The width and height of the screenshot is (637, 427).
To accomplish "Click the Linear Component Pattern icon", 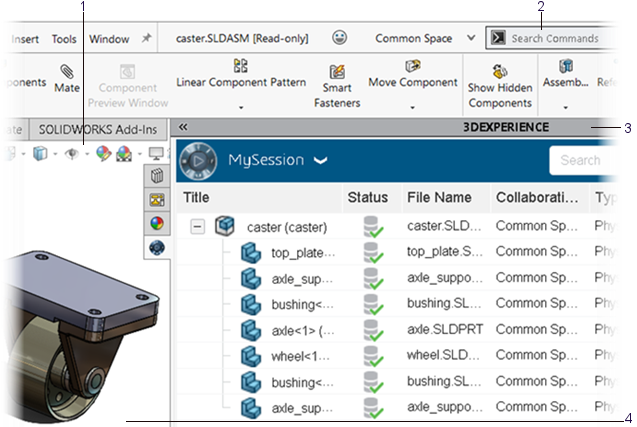I will [240, 66].
